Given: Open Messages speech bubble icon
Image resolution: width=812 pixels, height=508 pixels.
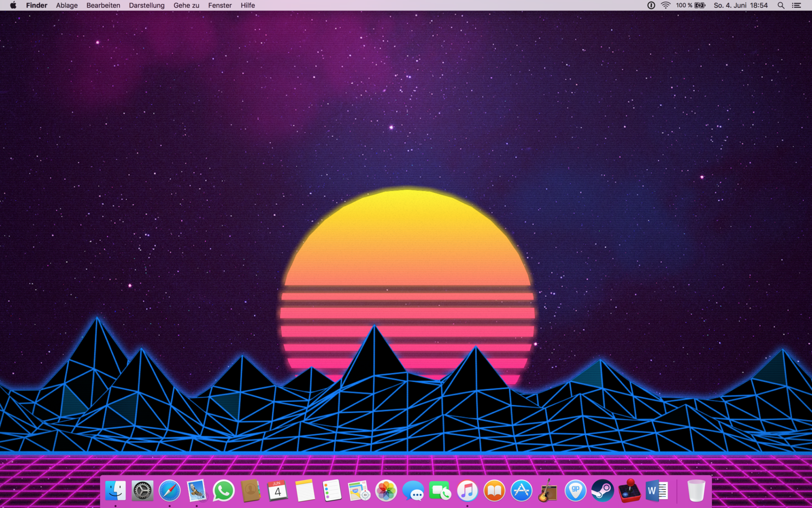Looking at the screenshot, I should click(x=413, y=491).
